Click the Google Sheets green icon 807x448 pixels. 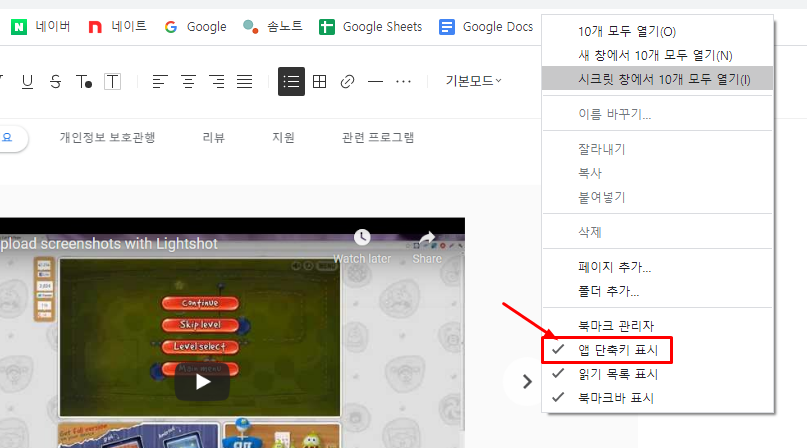click(x=327, y=27)
